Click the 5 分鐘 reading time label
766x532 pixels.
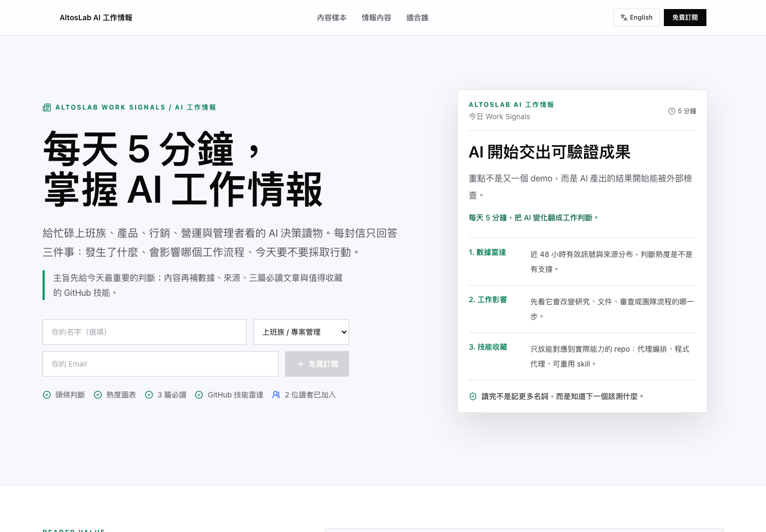point(687,111)
